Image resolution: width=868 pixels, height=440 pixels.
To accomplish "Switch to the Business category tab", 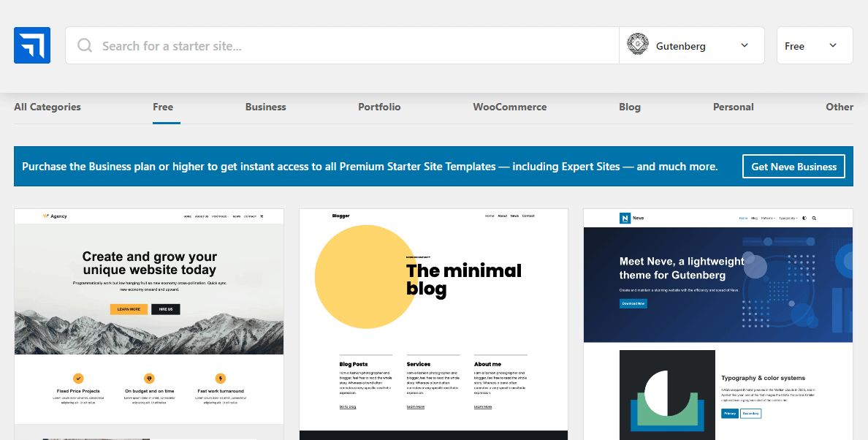I will click(266, 107).
